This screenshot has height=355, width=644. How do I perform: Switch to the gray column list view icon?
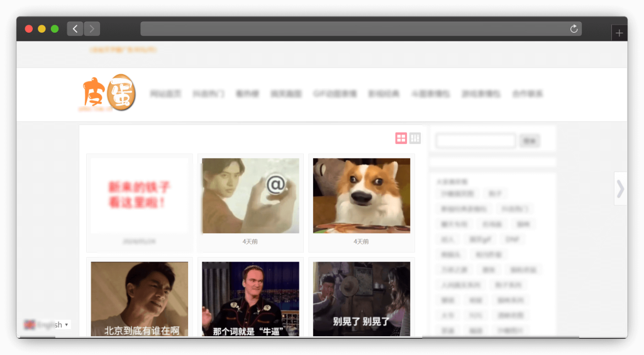pos(415,138)
